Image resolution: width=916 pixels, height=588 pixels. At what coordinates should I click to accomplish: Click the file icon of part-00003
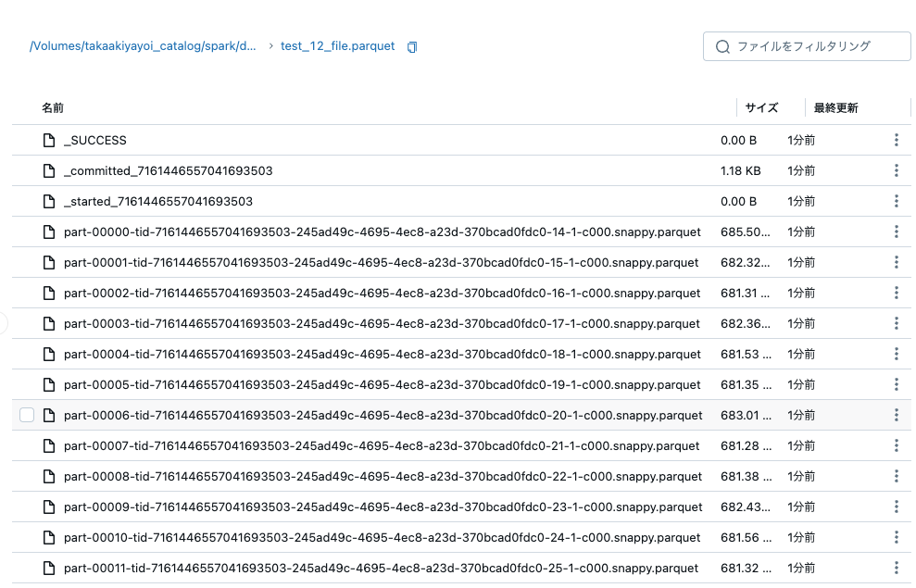(x=49, y=323)
